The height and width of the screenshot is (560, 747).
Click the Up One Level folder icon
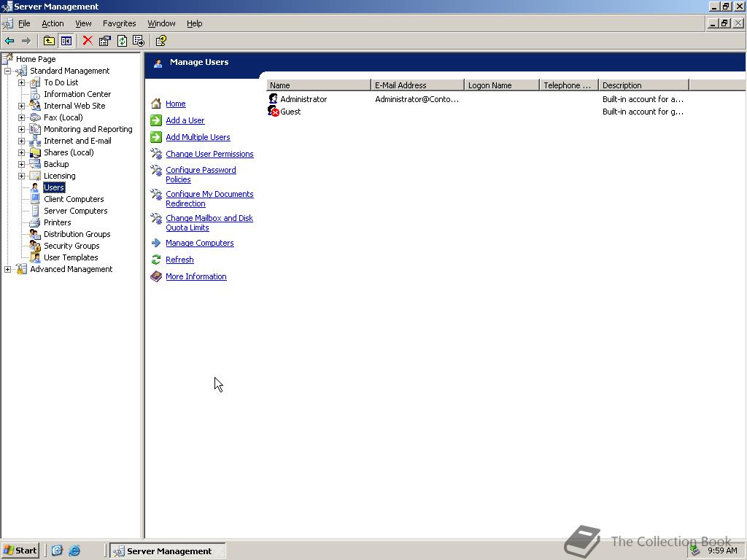49,41
